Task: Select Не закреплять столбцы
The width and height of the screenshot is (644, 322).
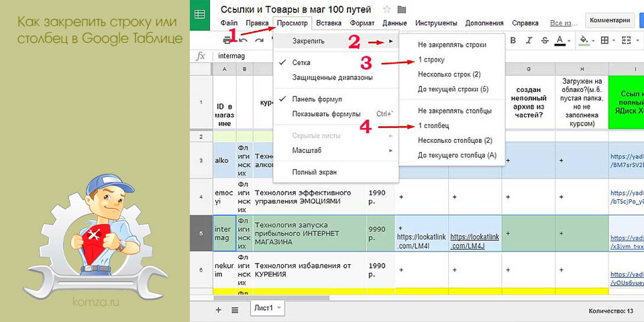Action: pyautogui.click(x=451, y=111)
